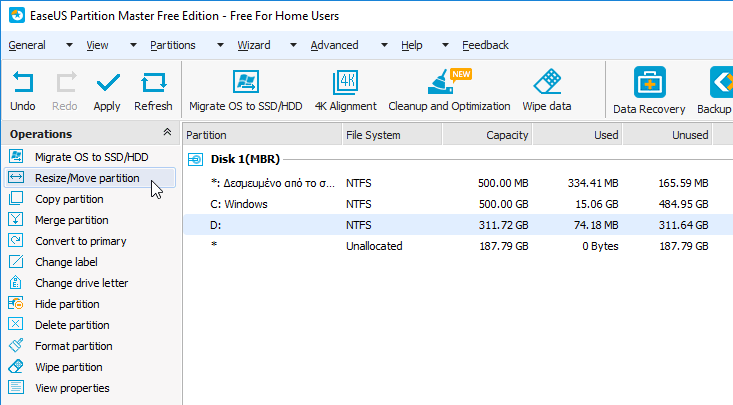Select the Unallocated 187.79 GB row
The width and height of the screenshot is (733, 405).
(458, 246)
